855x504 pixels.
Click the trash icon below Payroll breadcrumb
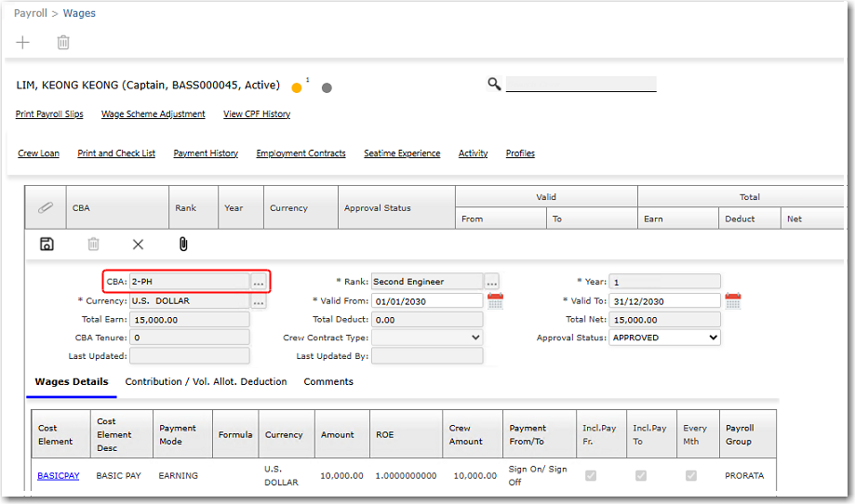[63, 43]
